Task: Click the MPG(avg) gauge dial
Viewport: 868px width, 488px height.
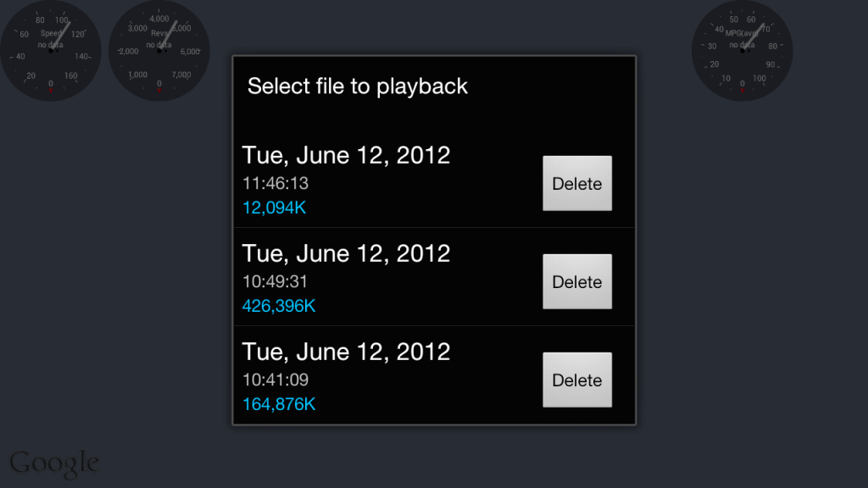Action: pyautogui.click(x=743, y=51)
